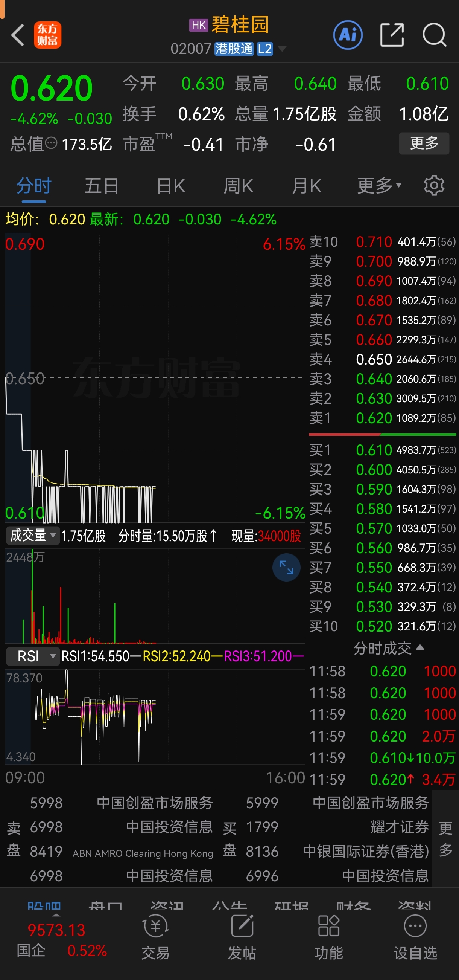Tap the buy-sell ratio bar
The image size is (459, 980).
pyautogui.click(x=382, y=434)
